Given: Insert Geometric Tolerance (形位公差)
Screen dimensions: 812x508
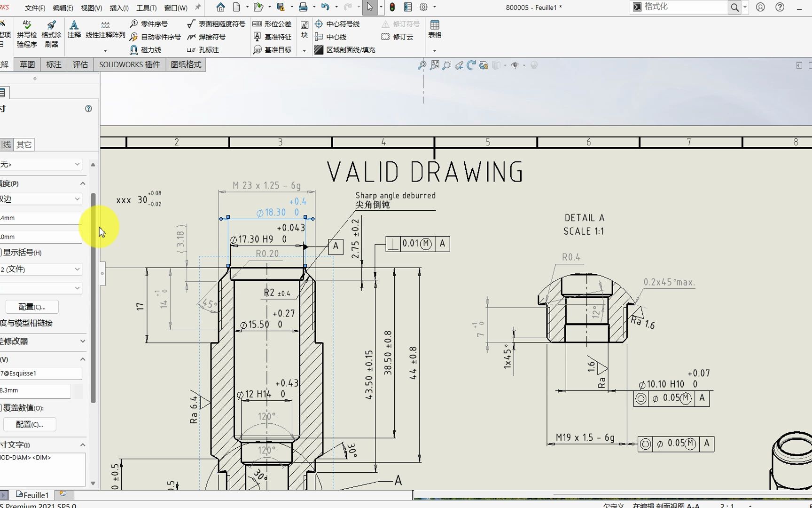Looking at the screenshot, I should coord(272,24).
